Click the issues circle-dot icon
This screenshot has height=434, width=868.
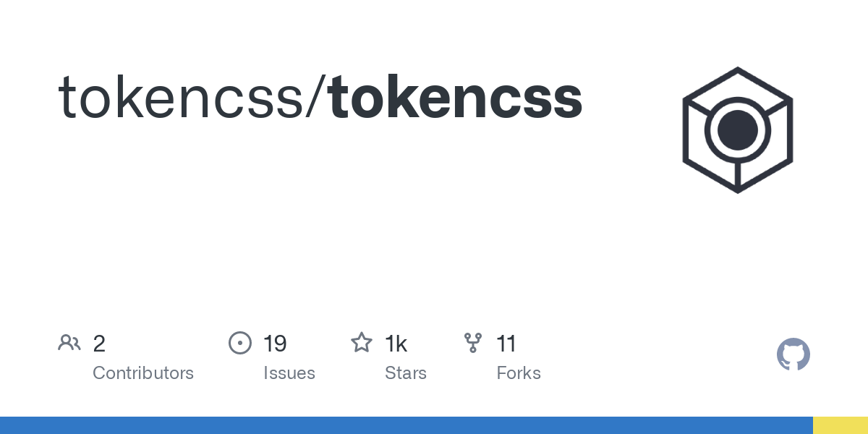[x=240, y=343]
